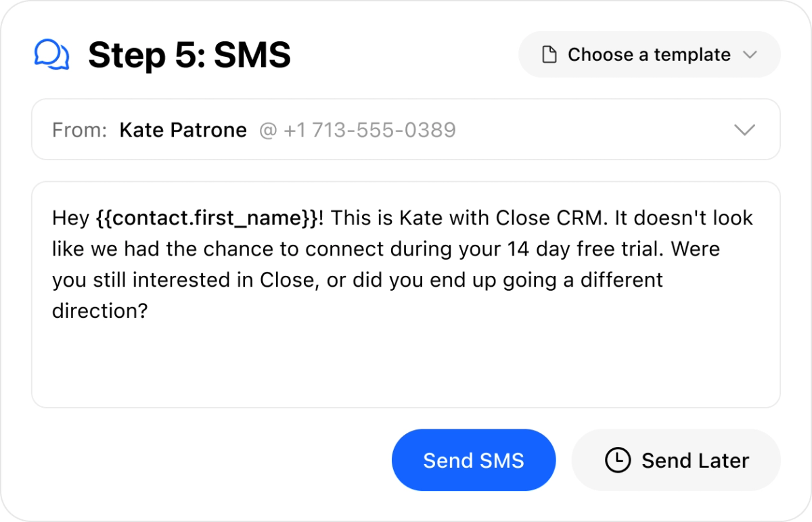Expand the Choose a template chevron arrow
Image resolution: width=812 pixels, height=522 pixels.
(749, 55)
